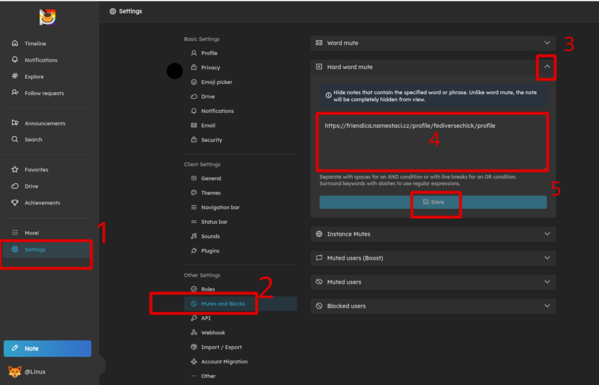Select Settings in left sidebar
This screenshot has width=599, height=385.
coord(47,249)
